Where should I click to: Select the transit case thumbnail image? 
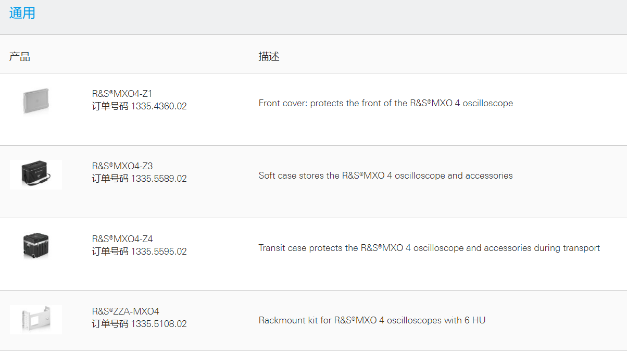36,246
